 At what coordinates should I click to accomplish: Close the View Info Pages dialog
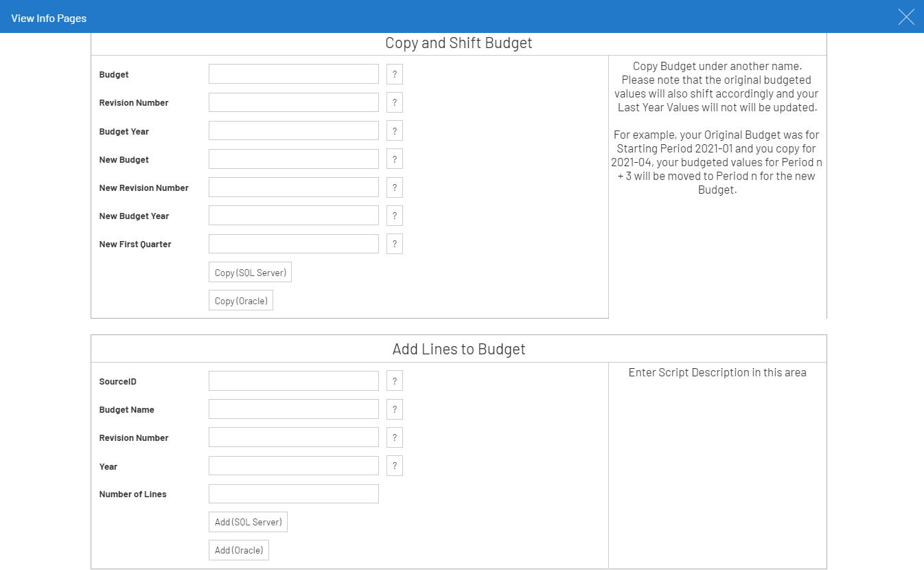906,17
